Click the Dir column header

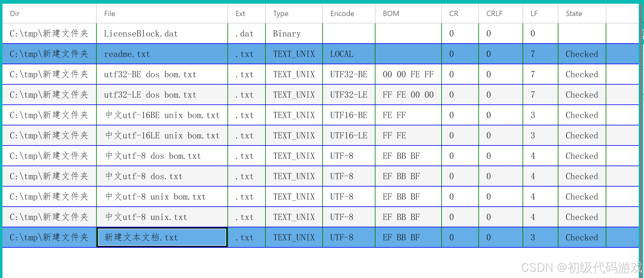click(x=14, y=14)
